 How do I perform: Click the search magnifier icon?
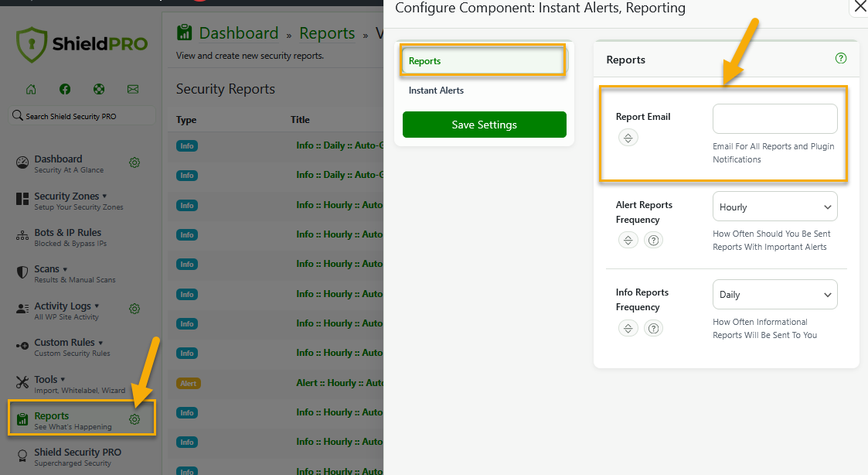[17, 115]
